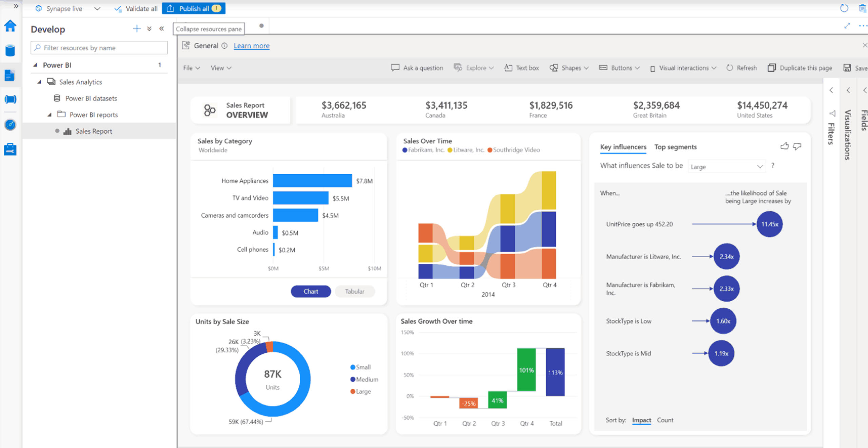The width and height of the screenshot is (868, 448).
Task: Open the Home page from the sidebar
Action: [11, 25]
